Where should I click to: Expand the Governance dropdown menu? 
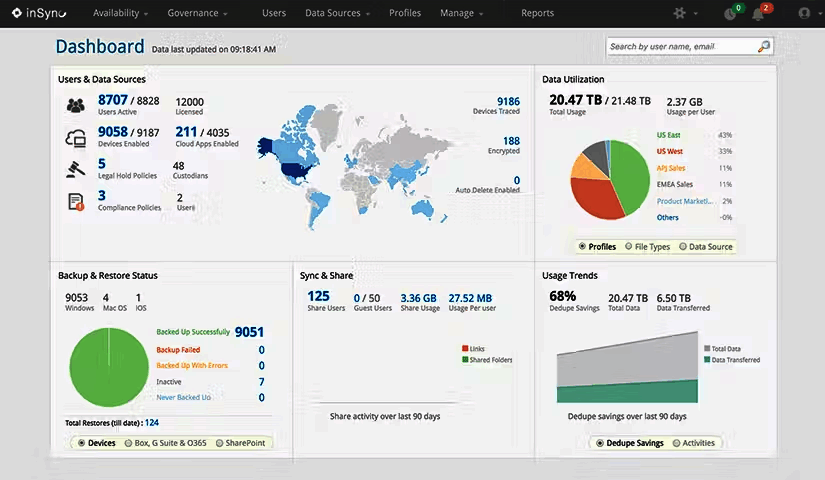[197, 13]
